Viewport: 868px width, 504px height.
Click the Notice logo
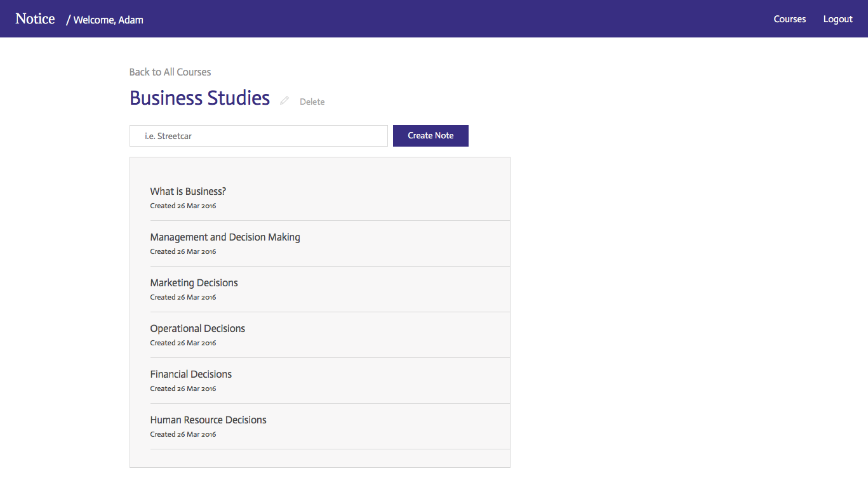click(35, 19)
